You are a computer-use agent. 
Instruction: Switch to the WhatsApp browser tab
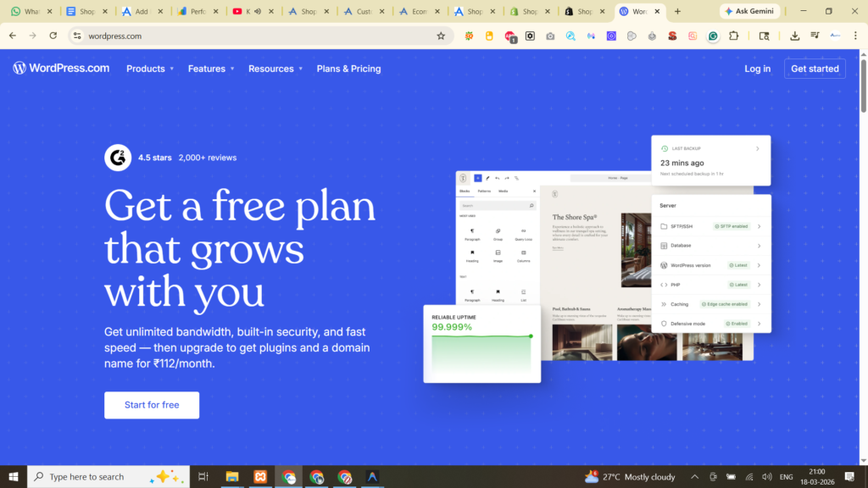tap(27, 12)
